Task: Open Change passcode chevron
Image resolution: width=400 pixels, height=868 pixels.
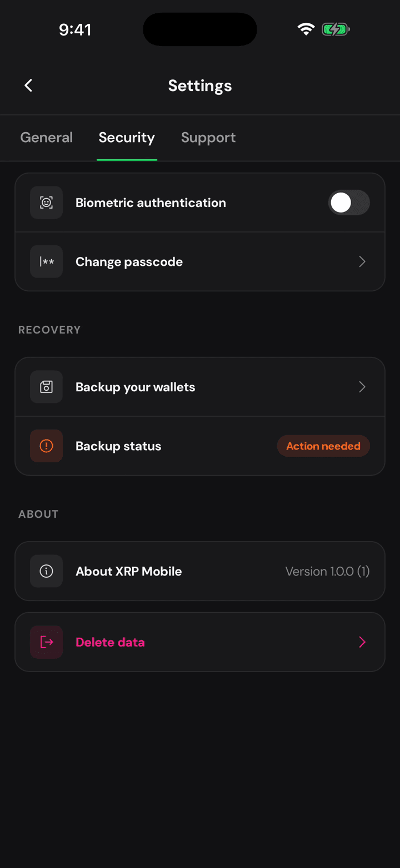Action: (362, 261)
